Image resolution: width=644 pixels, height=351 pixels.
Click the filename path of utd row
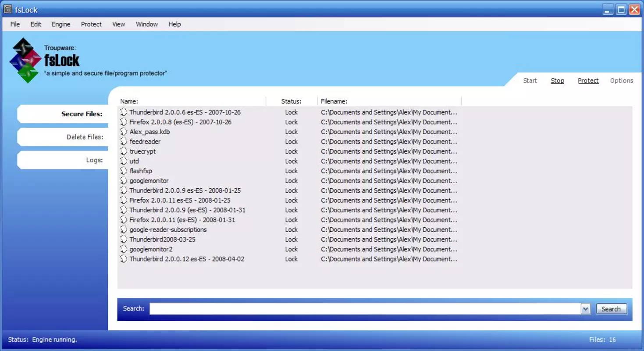389,161
